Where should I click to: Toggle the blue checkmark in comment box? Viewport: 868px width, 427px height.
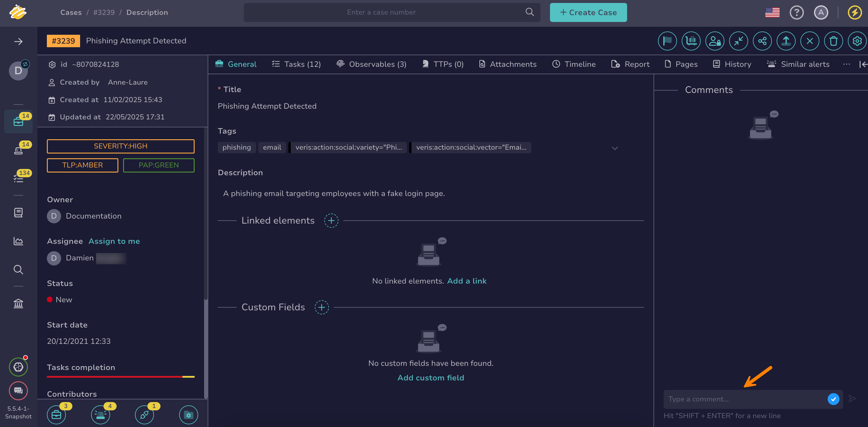click(833, 399)
